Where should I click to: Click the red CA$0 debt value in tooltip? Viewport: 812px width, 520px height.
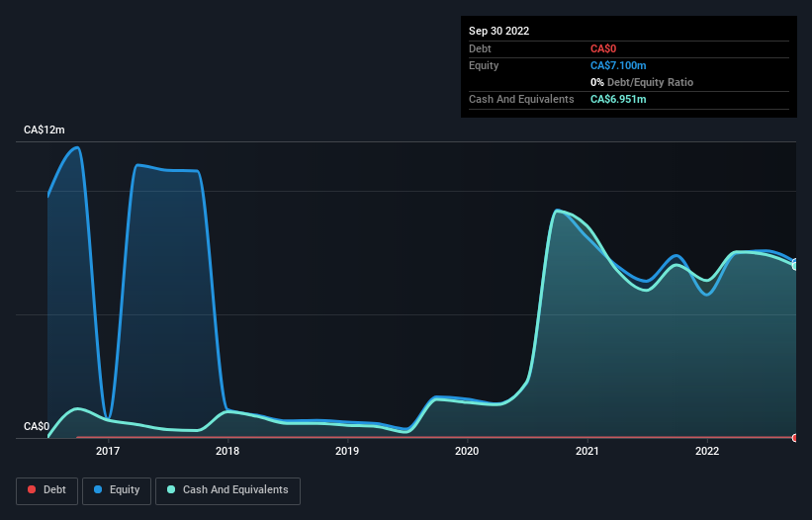603,48
